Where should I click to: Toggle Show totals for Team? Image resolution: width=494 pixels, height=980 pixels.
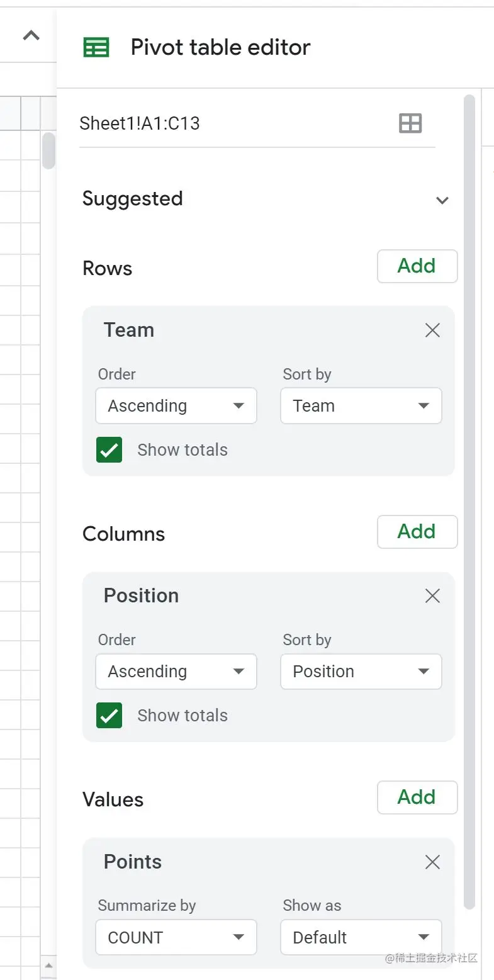coord(109,450)
